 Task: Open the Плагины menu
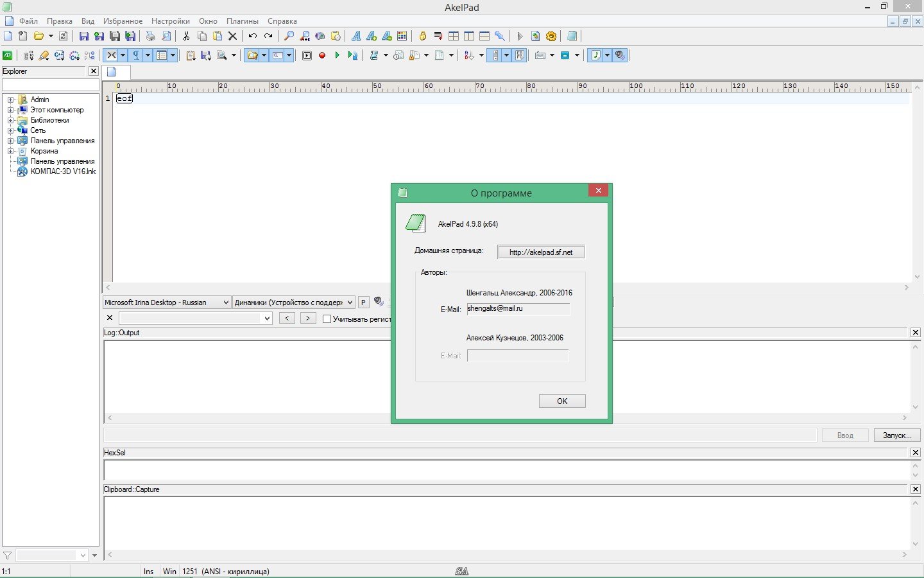tap(242, 21)
